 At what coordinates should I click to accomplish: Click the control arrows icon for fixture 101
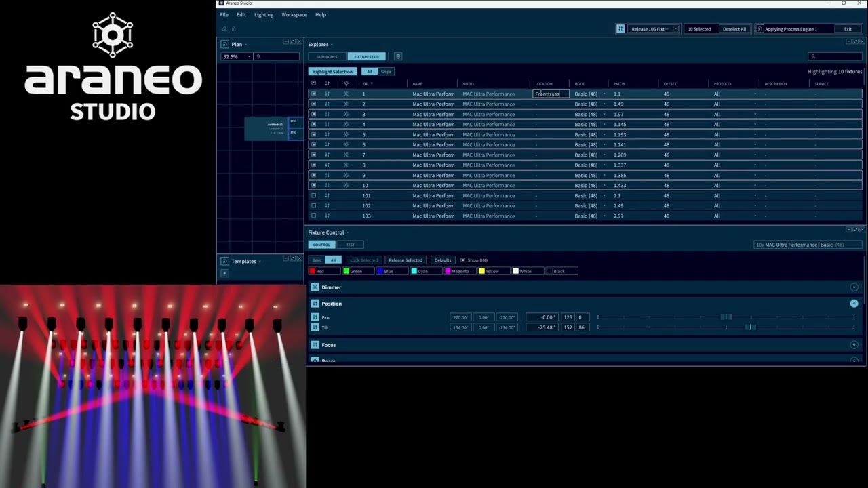pos(327,196)
